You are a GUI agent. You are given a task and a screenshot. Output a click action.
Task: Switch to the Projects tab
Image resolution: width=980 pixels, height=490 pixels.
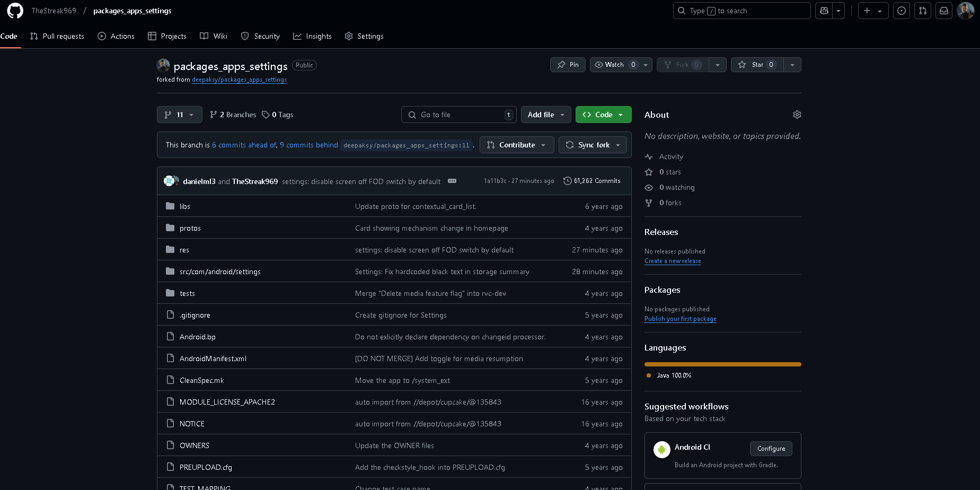[x=167, y=36]
